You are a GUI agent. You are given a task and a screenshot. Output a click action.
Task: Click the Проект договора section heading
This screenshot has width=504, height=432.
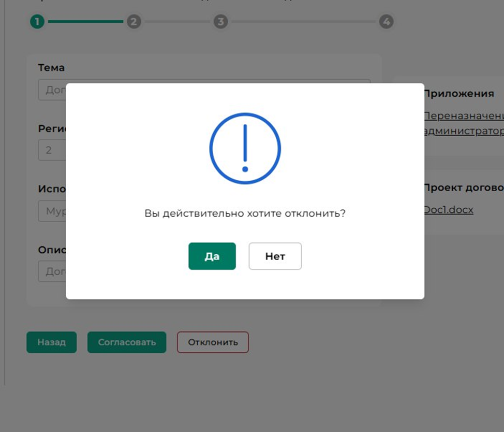pyautogui.click(x=463, y=188)
